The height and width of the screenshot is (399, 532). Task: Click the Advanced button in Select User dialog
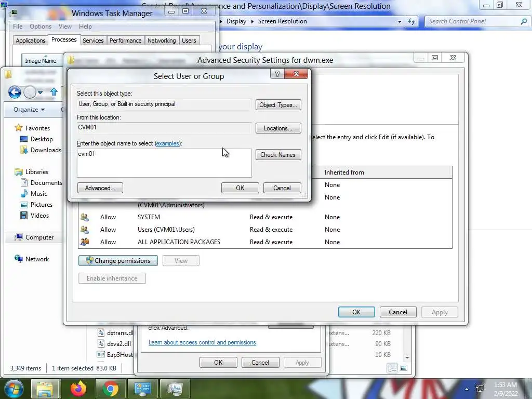point(100,188)
